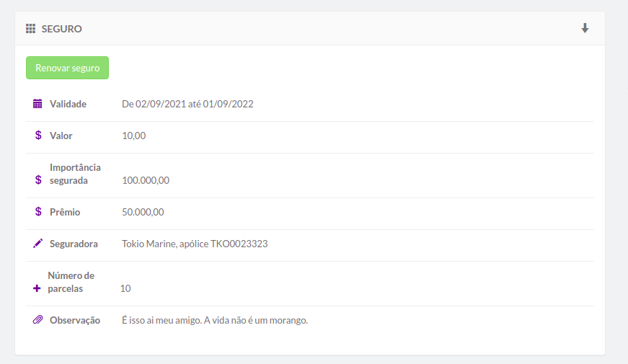Click the plus icon beside Número de parcelas
Viewport: 628px width, 364px height.
tap(37, 288)
